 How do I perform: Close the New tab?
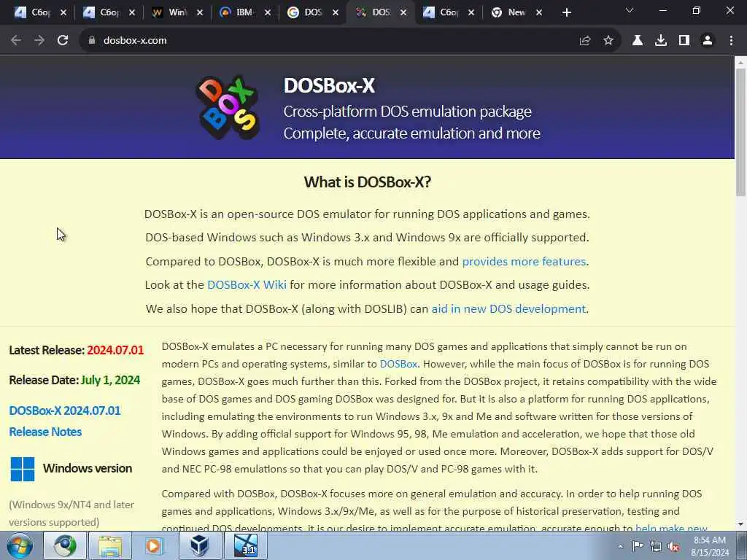[539, 13]
